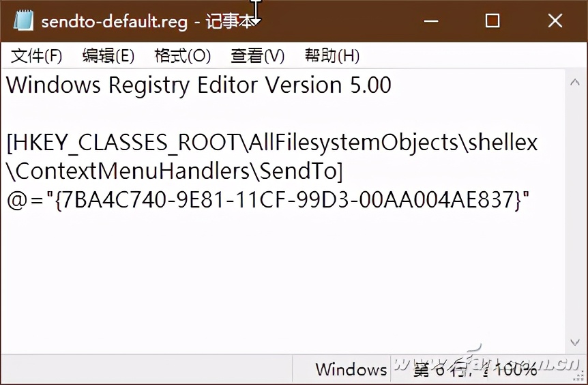The width and height of the screenshot is (588, 385).
Task: Click the {7BA4C740-9E81-11CF-99D3-00AA004AE837} value line
Action: pos(268,200)
